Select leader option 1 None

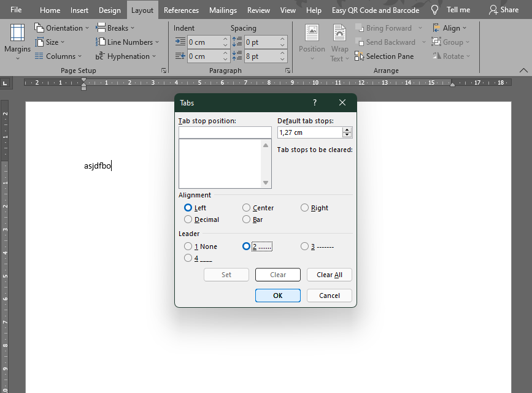(x=188, y=246)
